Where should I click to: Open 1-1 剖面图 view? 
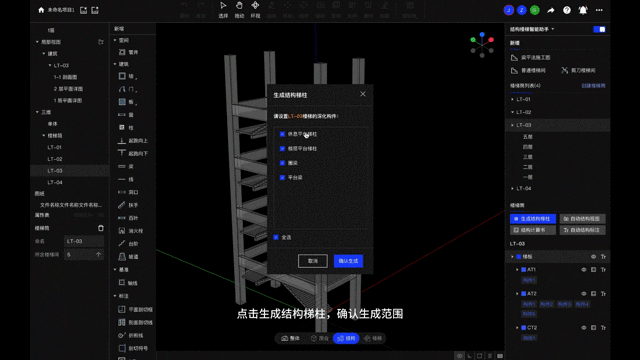point(65,77)
